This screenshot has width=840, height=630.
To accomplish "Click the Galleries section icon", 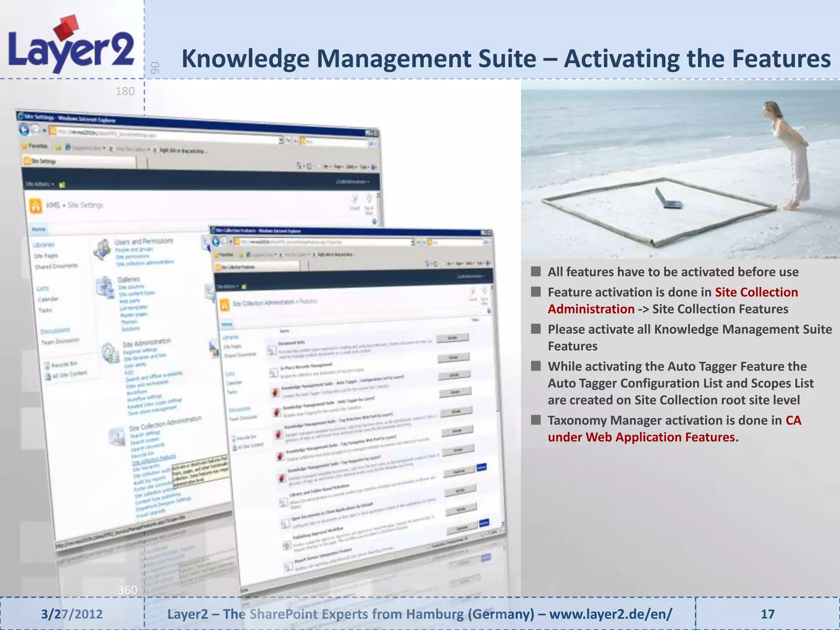I will tap(106, 288).
